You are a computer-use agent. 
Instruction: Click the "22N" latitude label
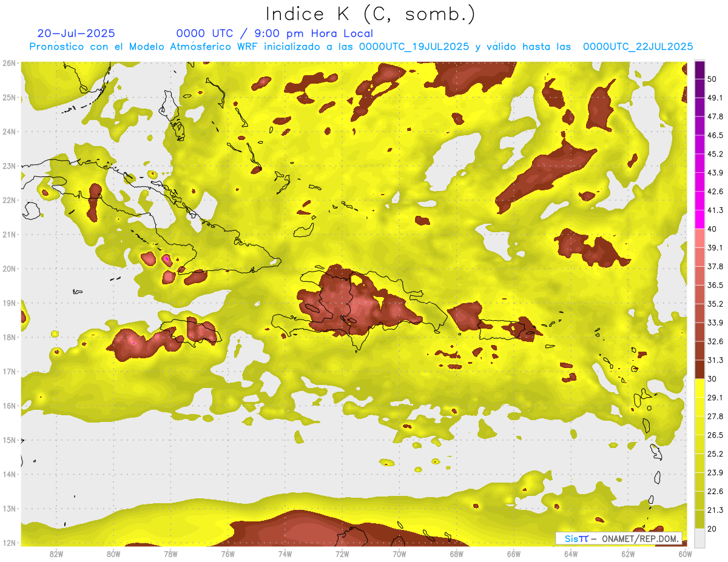8,200
